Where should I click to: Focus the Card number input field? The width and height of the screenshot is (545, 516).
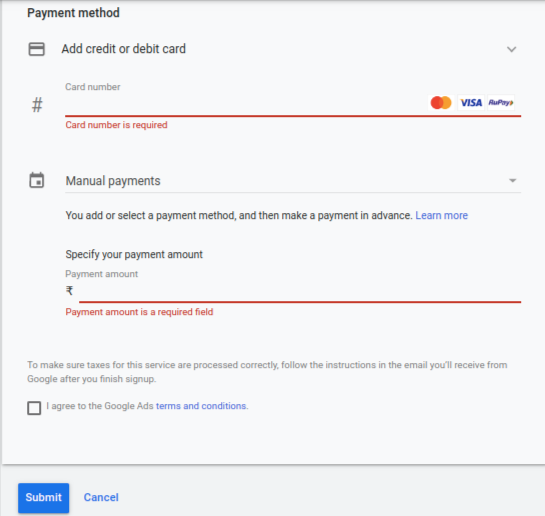tap(245, 104)
